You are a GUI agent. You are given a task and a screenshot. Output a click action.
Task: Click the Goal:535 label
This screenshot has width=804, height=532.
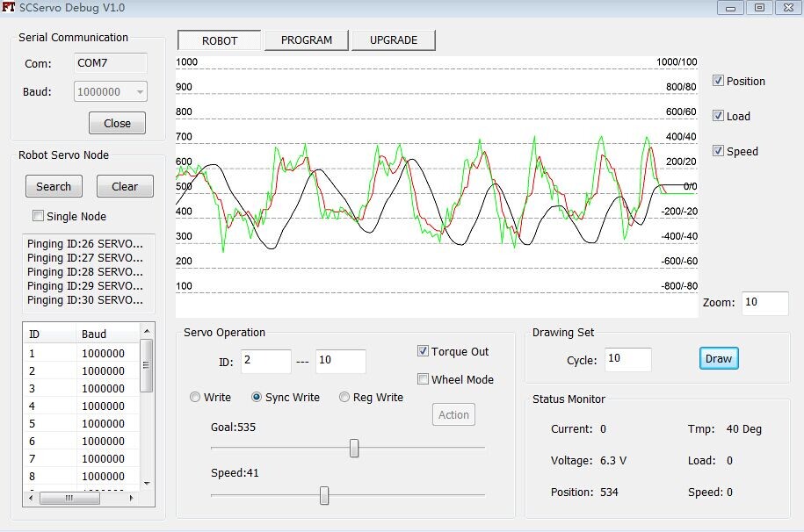pos(233,427)
